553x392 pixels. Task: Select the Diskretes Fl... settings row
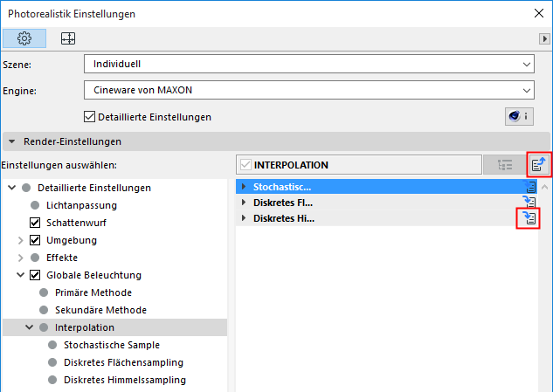click(386, 203)
